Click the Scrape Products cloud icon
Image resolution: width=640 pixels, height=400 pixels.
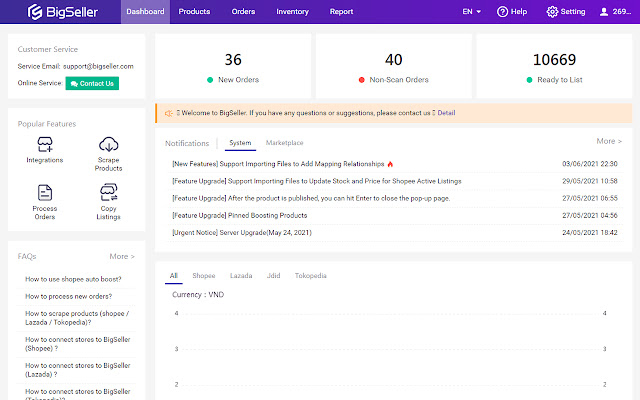click(109, 146)
